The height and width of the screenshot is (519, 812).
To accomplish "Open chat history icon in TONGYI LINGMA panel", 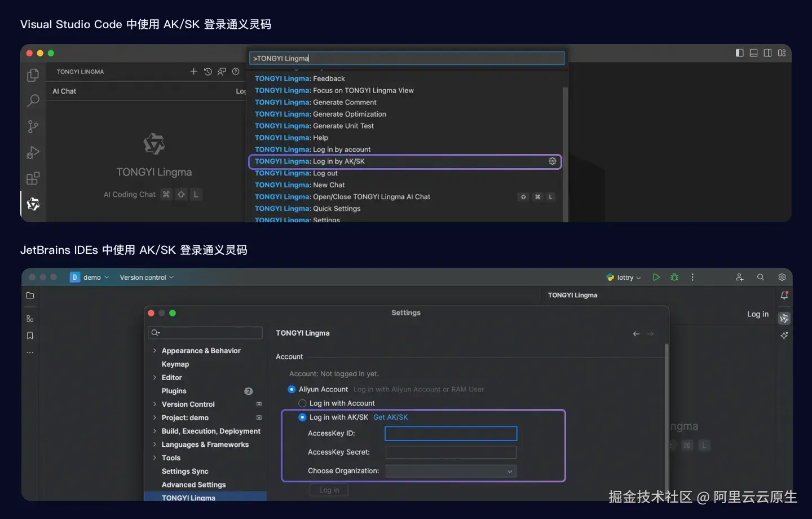I will tap(208, 72).
